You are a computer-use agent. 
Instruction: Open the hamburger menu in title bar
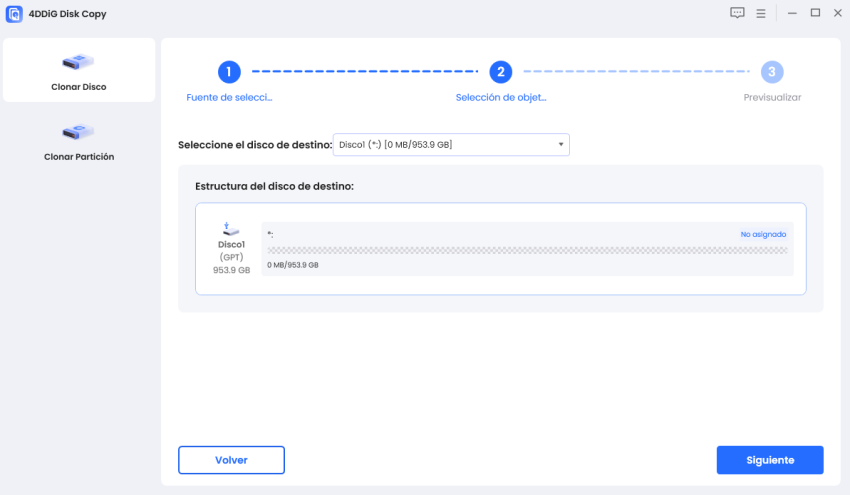[x=761, y=13]
